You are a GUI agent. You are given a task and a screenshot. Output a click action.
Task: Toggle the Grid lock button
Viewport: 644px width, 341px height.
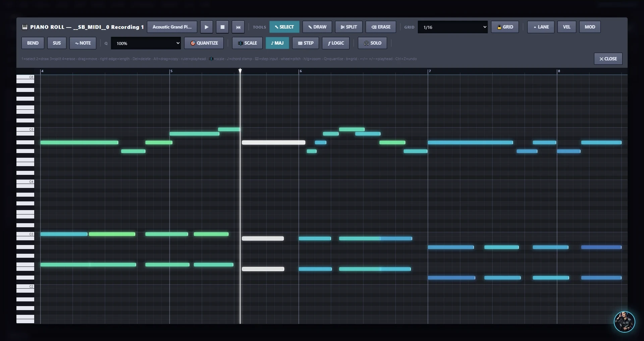coord(505,27)
